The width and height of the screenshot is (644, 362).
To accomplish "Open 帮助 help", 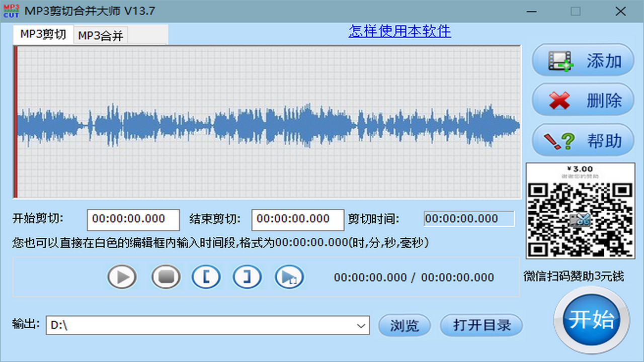I will [583, 140].
